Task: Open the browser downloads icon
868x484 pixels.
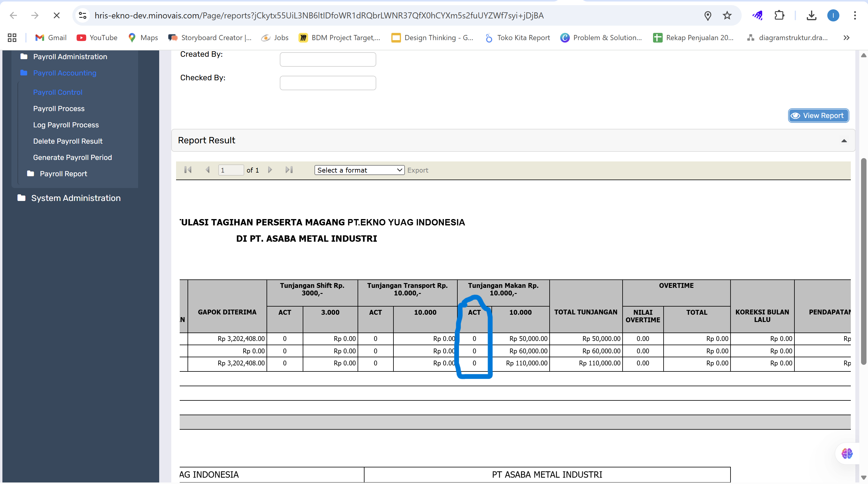Action: [x=811, y=15]
